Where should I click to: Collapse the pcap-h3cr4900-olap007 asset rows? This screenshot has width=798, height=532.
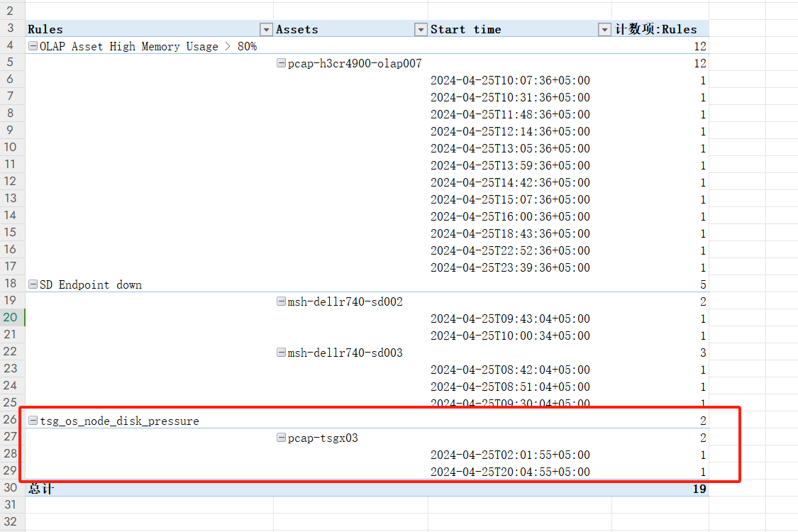[281, 64]
